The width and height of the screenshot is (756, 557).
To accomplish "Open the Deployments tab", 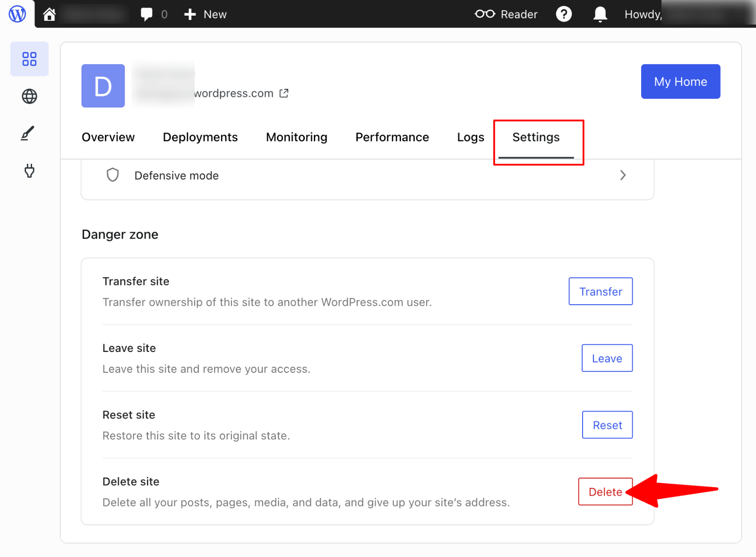I will [x=200, y=137].
